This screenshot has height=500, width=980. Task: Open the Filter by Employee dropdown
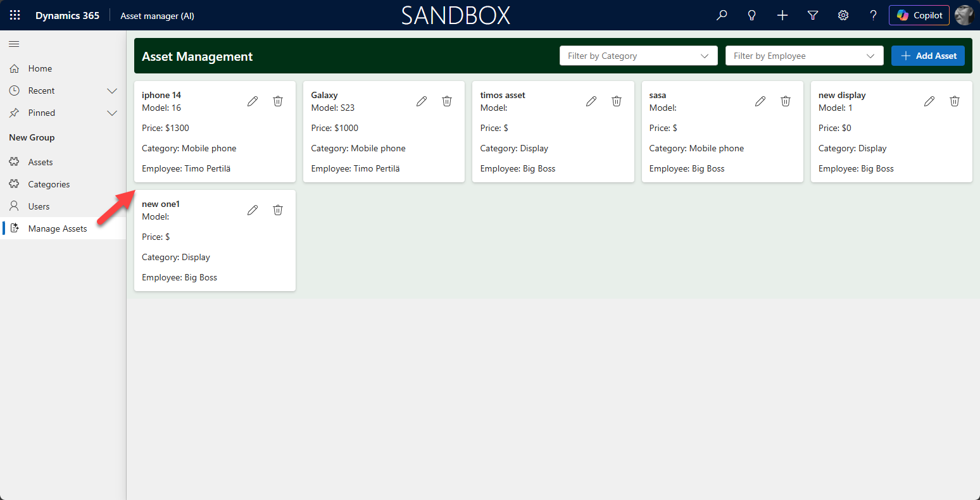coord(804,56)
